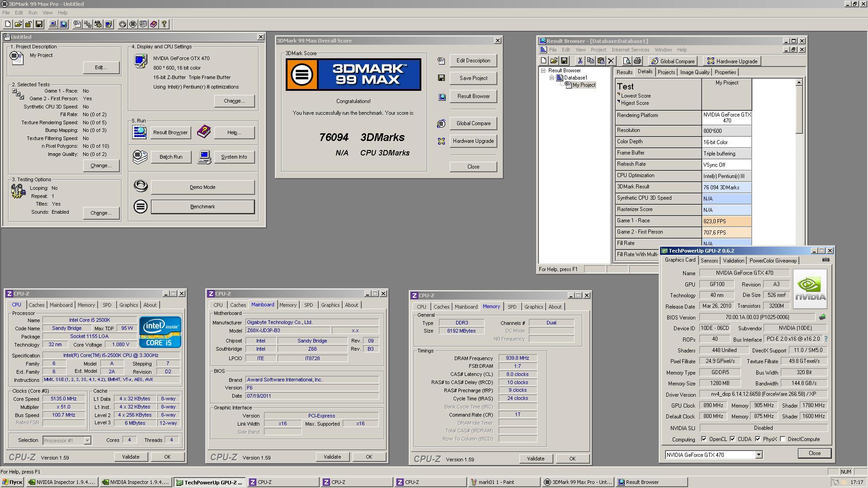Click the Delete X icon in Result Browser toolbar
The width and height of the screenshot is (868, 488).
click(x=611, y=61)
